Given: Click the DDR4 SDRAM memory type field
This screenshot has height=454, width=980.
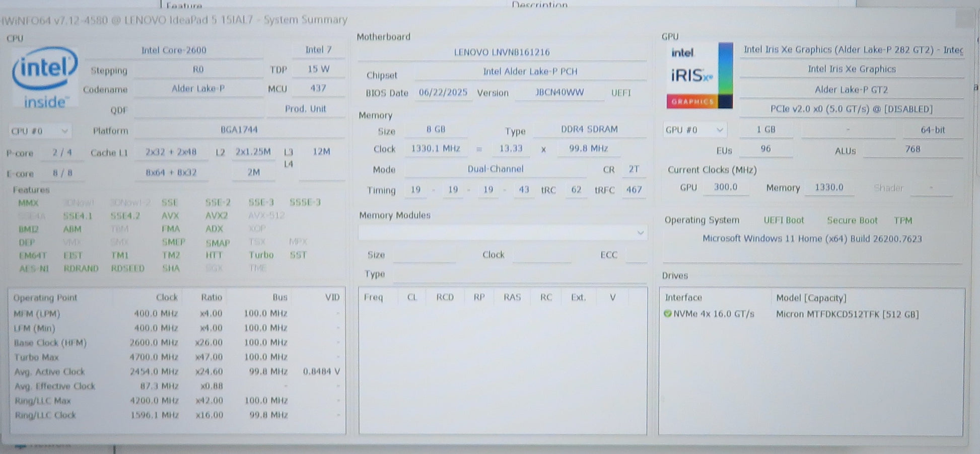Looking at the screenshot, I should tap(589, 129).
